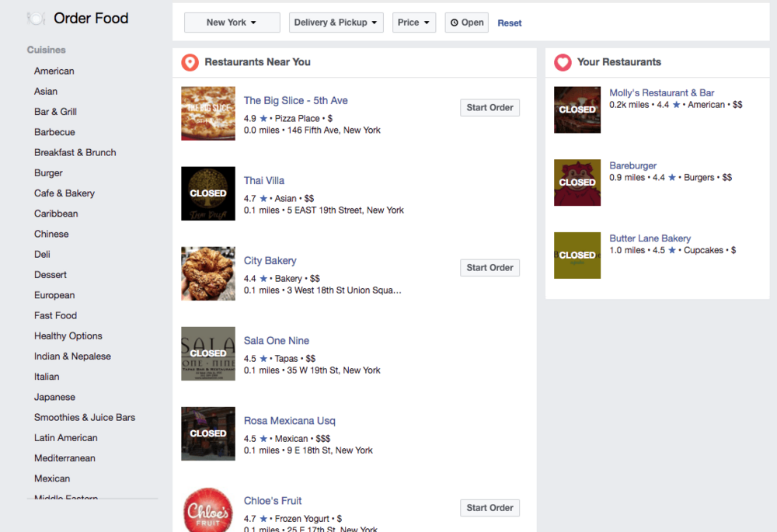777x532 pixels.
Task: Click the Order Food plate icon
Action: coord(35,18)
